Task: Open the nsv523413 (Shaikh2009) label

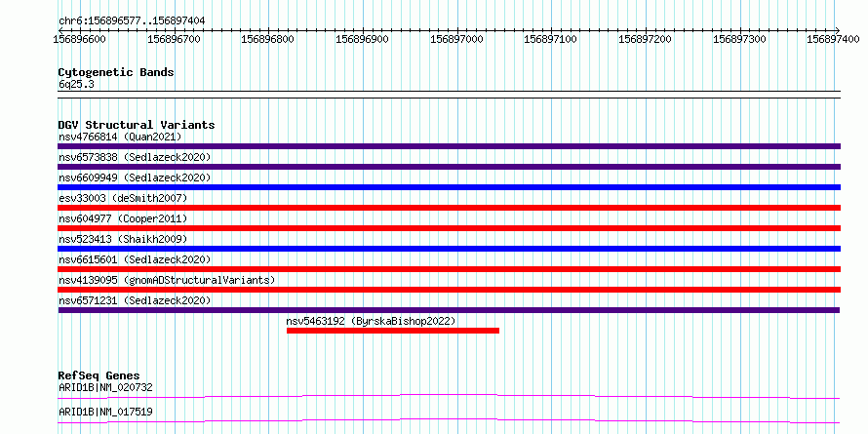Action: point(123,239)
